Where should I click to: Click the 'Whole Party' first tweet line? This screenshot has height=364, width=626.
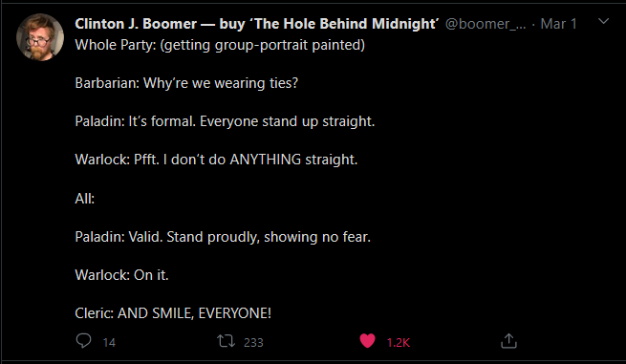[x=220, y=45]
